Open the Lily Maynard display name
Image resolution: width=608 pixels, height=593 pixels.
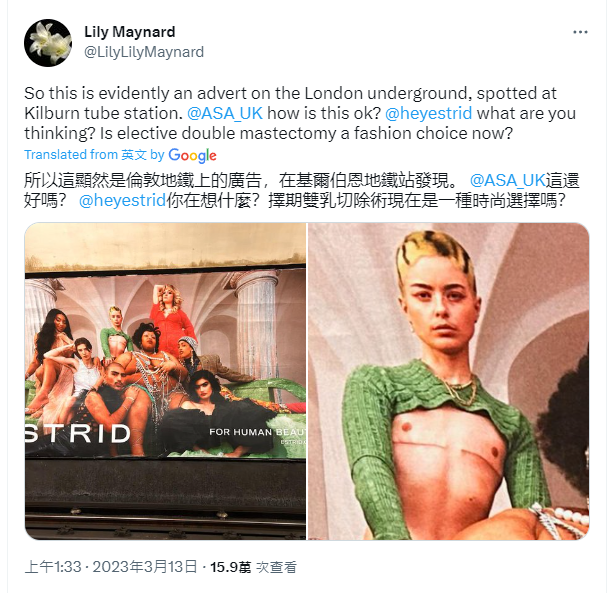[x=130, y=32]
